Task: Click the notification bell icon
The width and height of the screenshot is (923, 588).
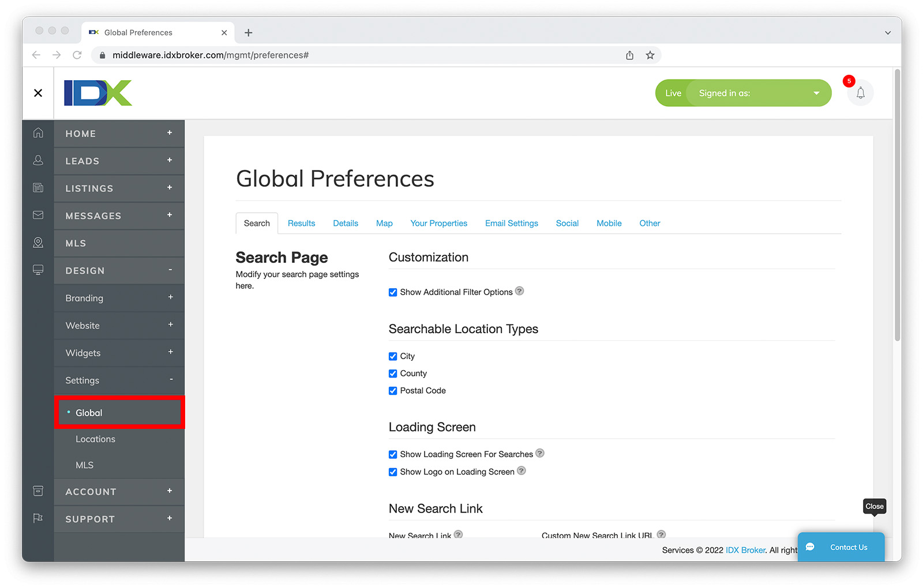Action: pos(860,93)
